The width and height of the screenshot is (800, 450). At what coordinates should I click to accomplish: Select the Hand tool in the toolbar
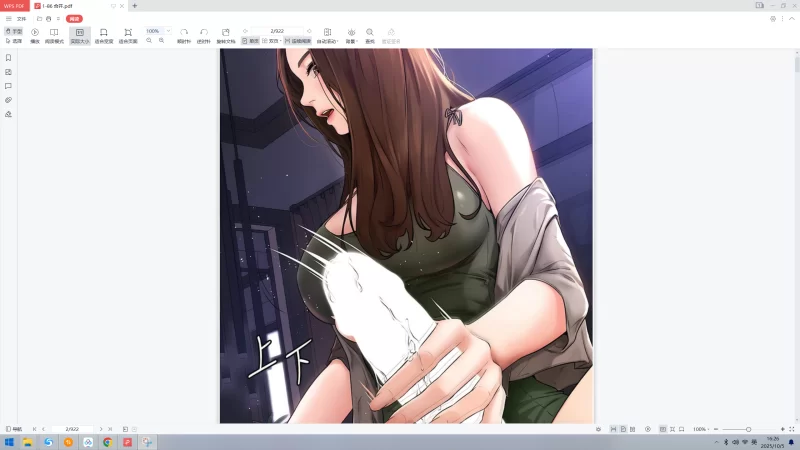point(13,32)
